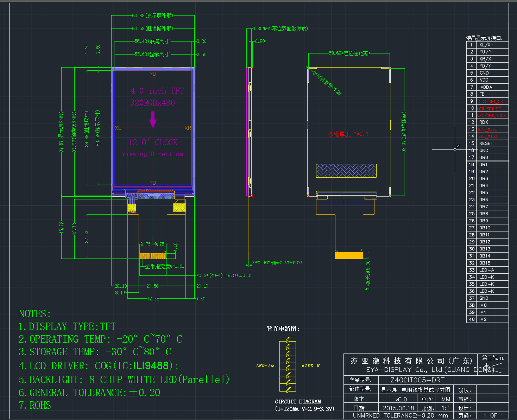
Task: Select the 'LED-A' pin 33 table entry
Action: click(486, 270)
